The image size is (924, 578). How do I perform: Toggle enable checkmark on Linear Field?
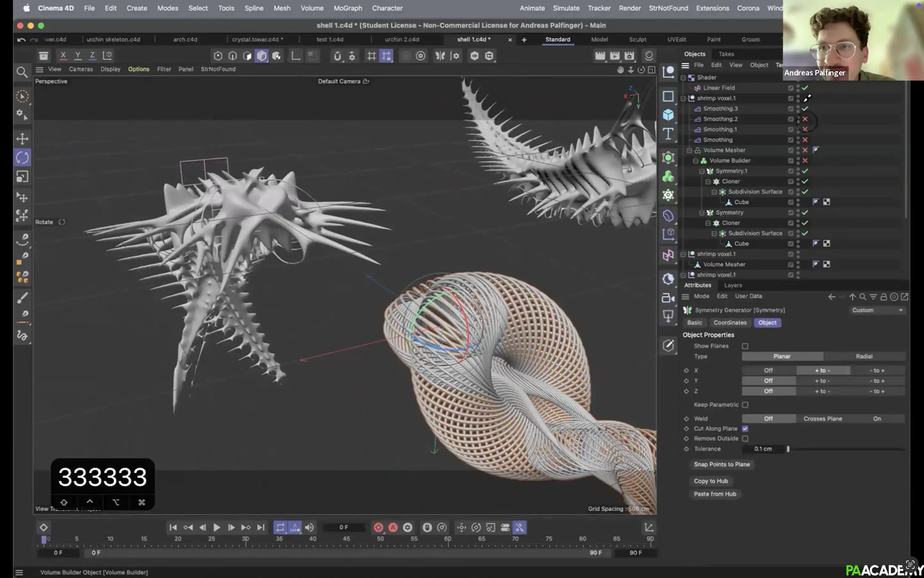(x=805, y=88)
